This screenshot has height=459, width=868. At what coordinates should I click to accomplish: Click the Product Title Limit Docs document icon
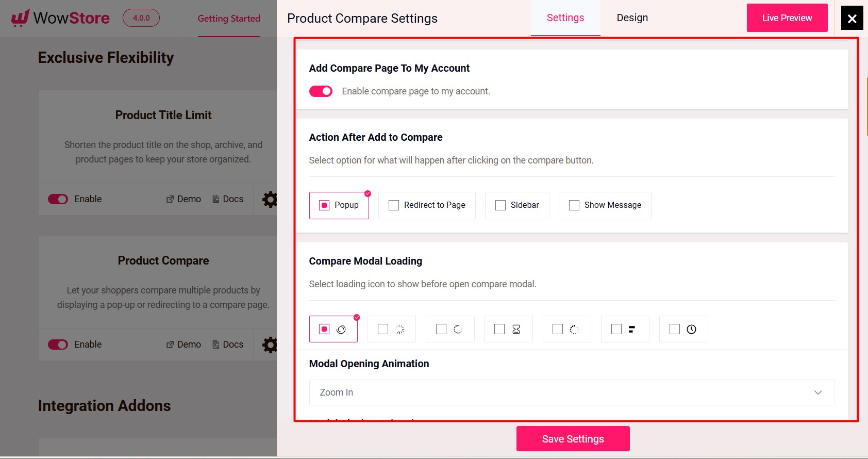tap(216, 199)
